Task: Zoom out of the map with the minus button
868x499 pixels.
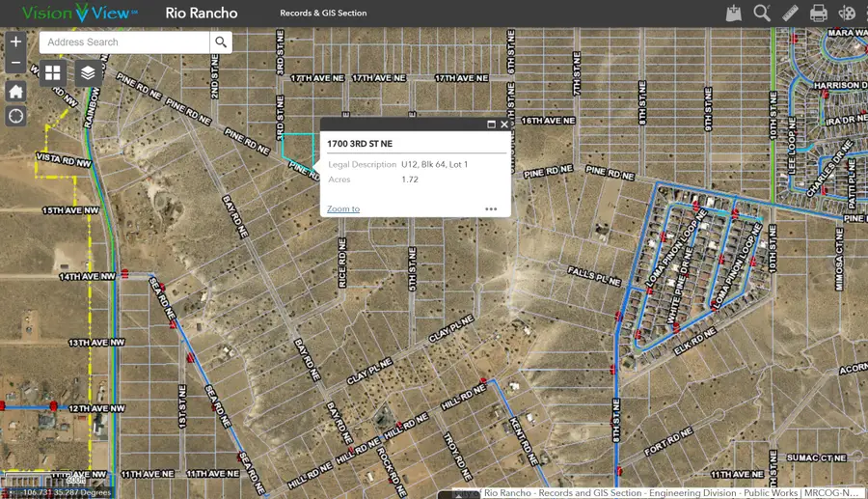Action: (x=15, y=65)
